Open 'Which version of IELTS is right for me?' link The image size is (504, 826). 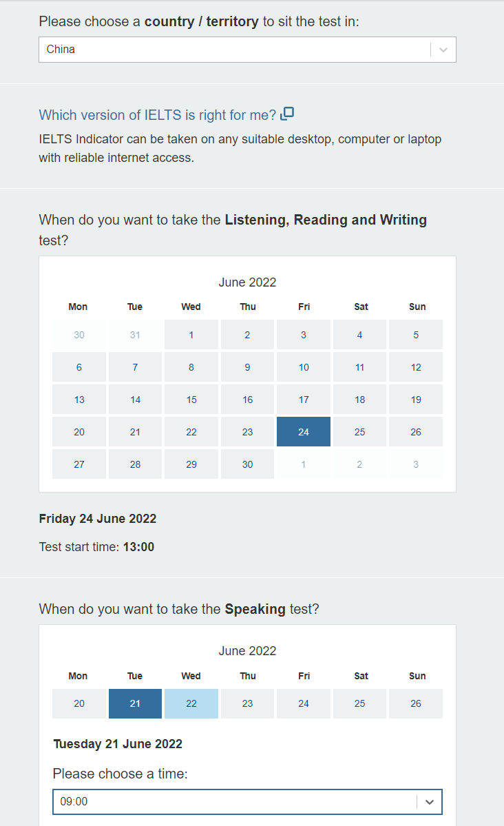point(158,115)
